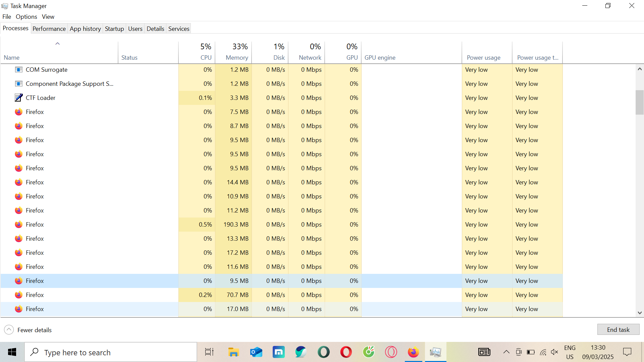Collapse view with Fewer details
The height and width of the screenshot is (362, 644).
(x=28, y=330)
